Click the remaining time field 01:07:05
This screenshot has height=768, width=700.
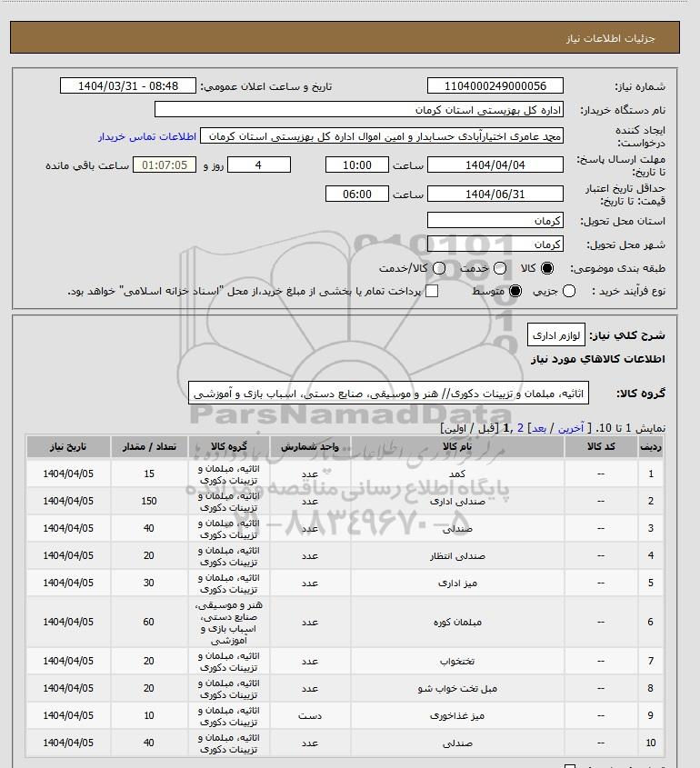[x=165, y=165]
